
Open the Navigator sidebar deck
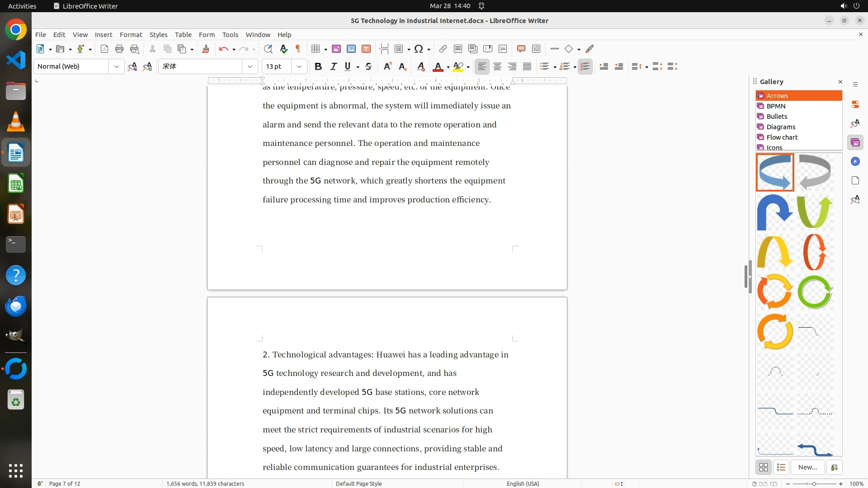pyautogui.click(x=855, y=162)
